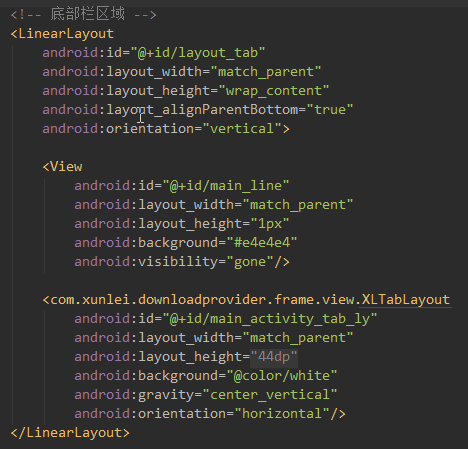Click the comment line reading 底部栏区域

83,15
